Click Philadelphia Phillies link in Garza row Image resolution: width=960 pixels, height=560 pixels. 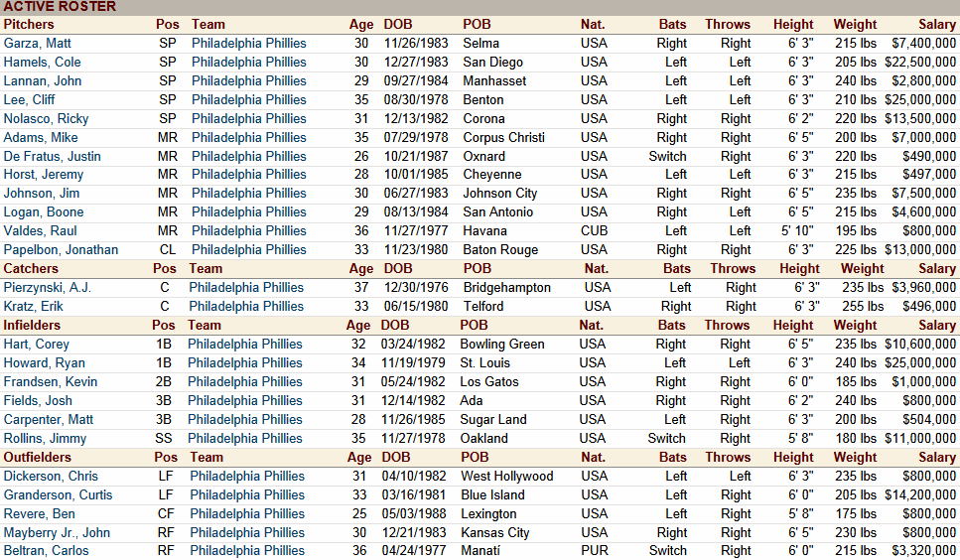pos(248,44)
